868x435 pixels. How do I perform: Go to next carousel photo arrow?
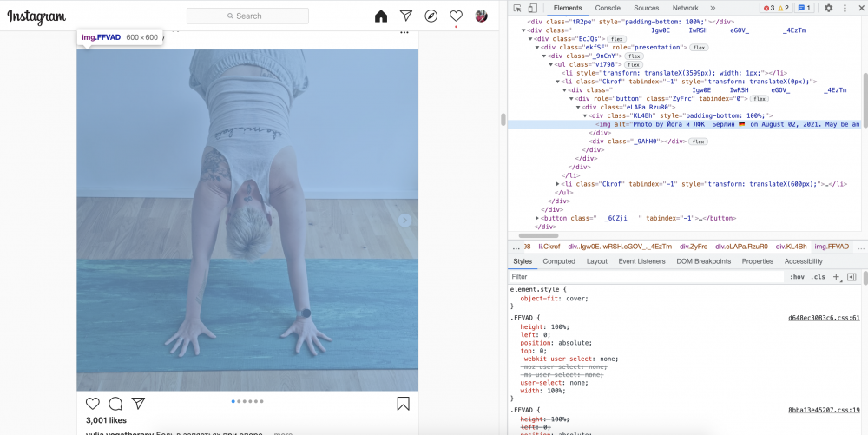(x=404, y=221)
